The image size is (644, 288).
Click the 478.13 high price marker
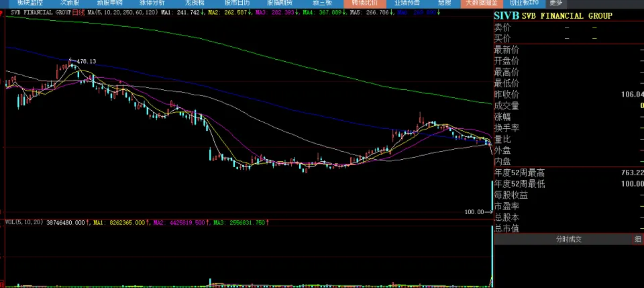(87, 61)
